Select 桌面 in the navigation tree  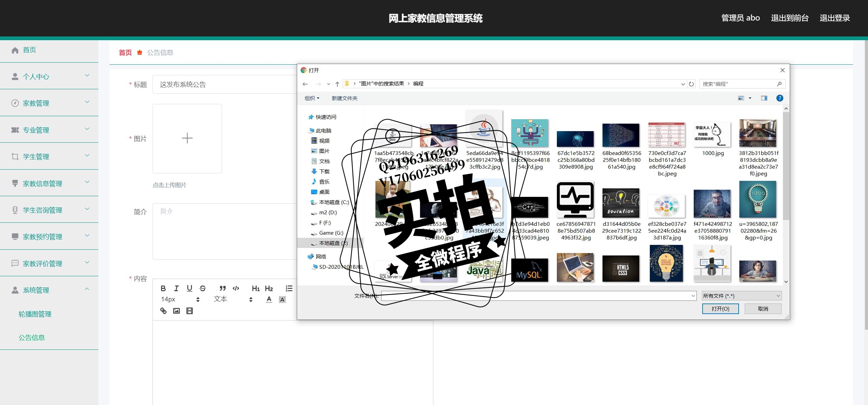(321, 192)
